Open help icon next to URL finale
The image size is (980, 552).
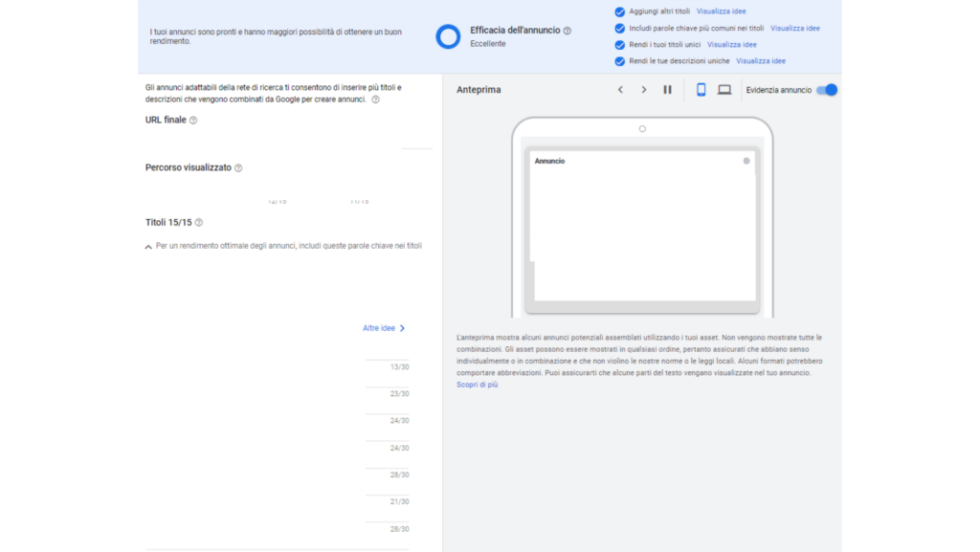(193, 121)
